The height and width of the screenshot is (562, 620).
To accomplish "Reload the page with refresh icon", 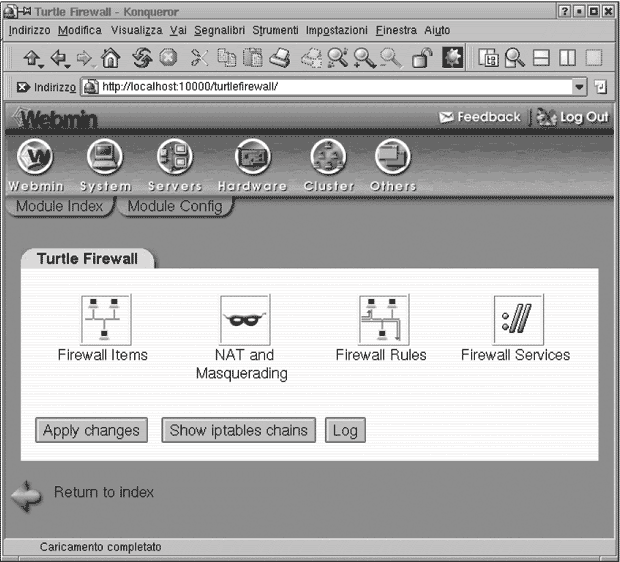I will tap(142, 58).
